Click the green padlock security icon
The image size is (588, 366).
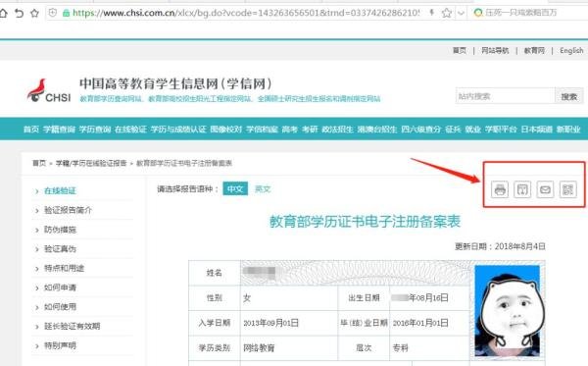click(x=66, y=13)
